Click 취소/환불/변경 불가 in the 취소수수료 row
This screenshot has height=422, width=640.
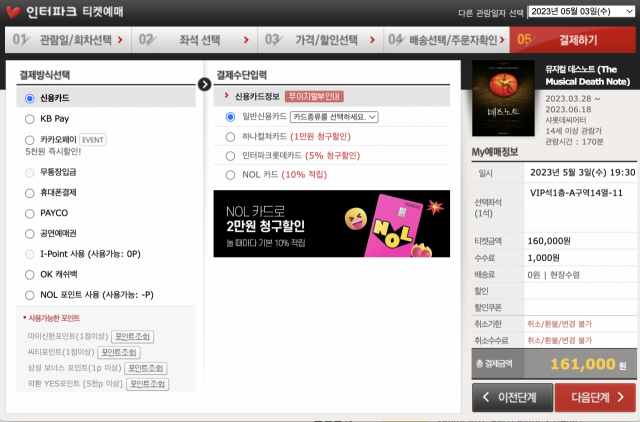(x=559, y=340)
